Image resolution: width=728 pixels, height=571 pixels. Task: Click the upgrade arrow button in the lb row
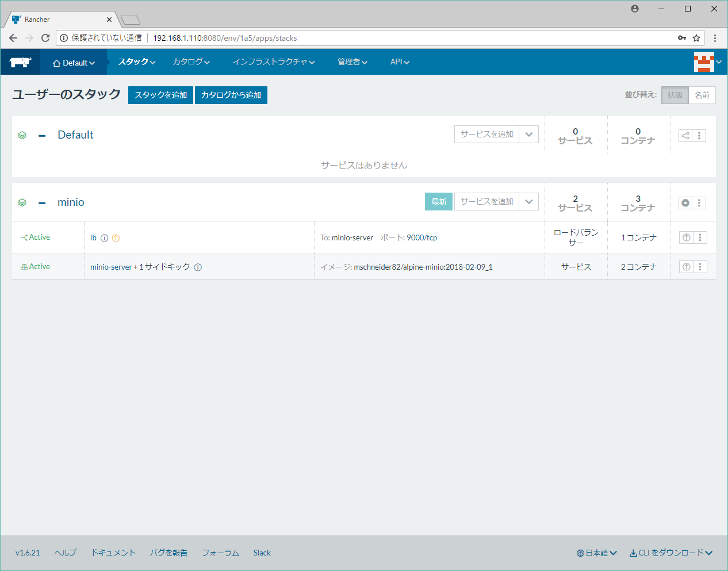686,237
